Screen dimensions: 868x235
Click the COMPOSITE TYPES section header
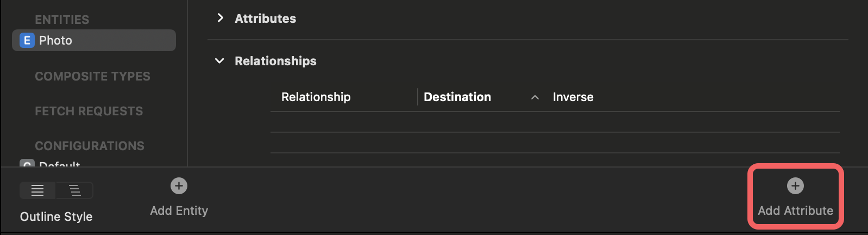click(92, 76)
